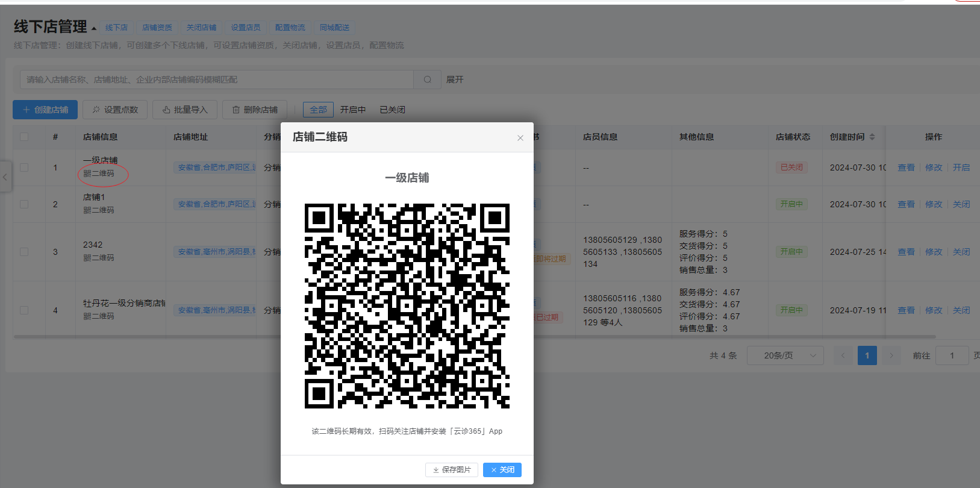Select the 已关闭 status filter
Image resolution: width=980 pixels, height=488 pixels.
tap(392, 110)
